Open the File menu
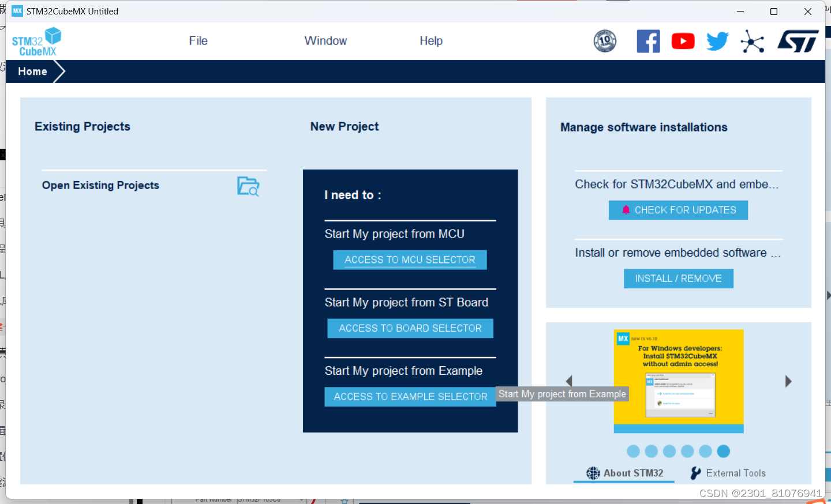Screen dimensions: 831x504 [x=198, y=41]
